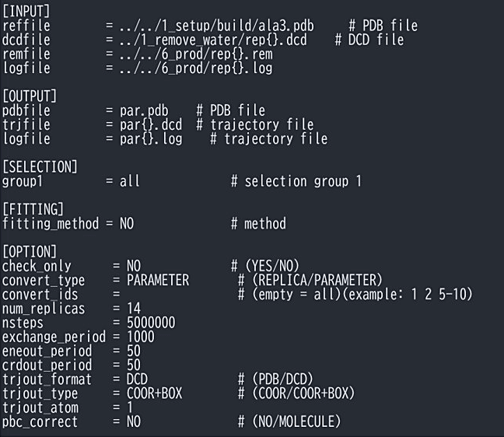The image size is (504, 437).
Task: Click the pbc_correct NO value
Action: point(134,421)
